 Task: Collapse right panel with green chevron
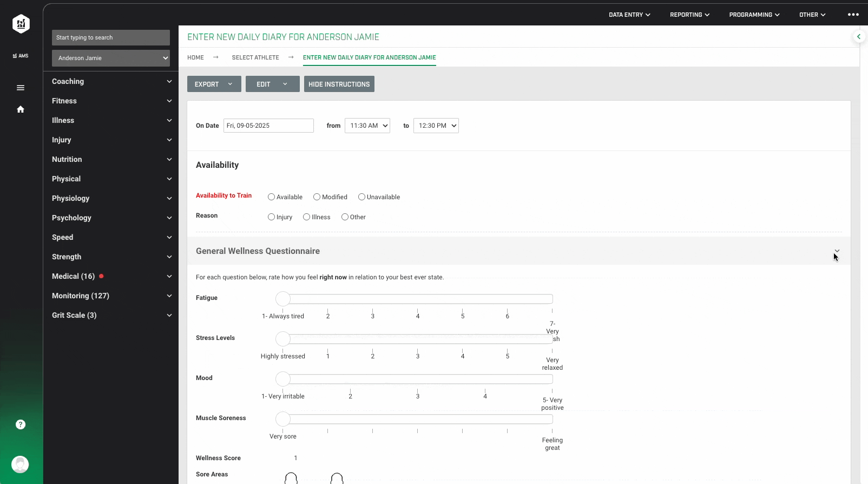(x=859, y=37)
